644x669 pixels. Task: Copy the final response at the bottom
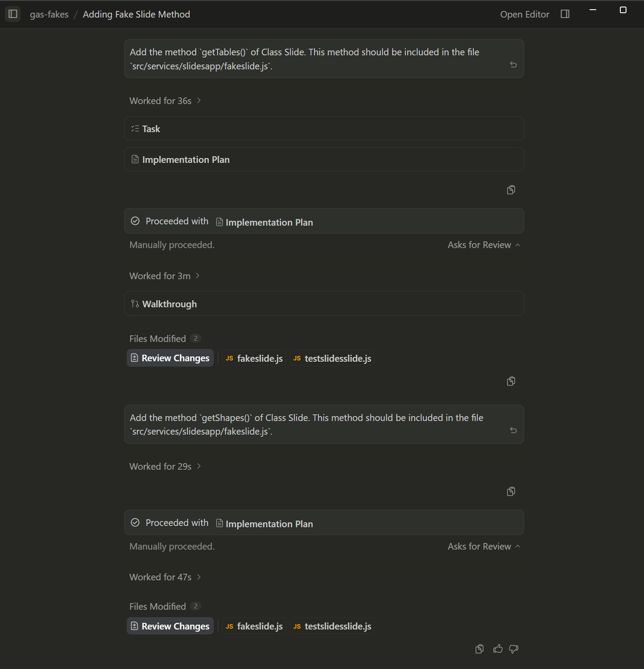coord(479,649)
